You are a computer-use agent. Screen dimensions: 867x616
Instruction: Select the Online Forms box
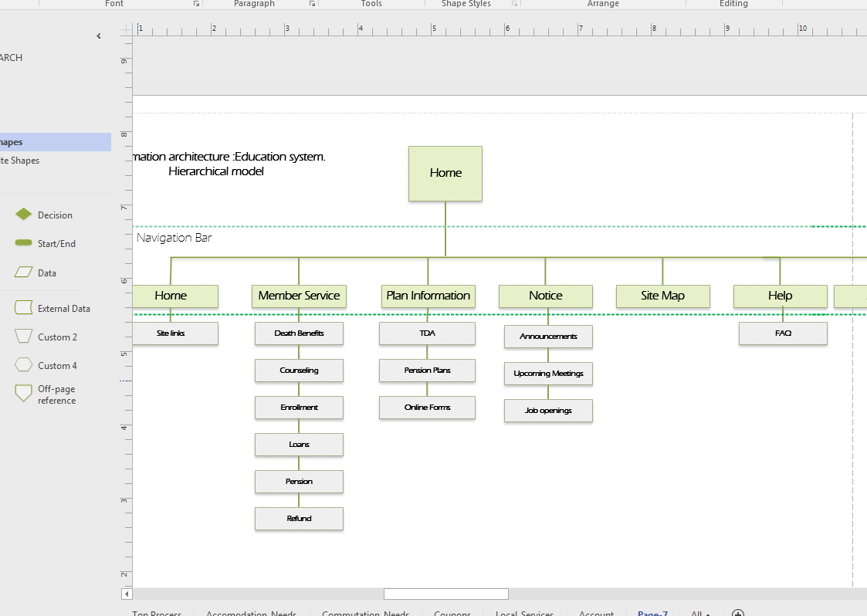[x=427, y=408]
